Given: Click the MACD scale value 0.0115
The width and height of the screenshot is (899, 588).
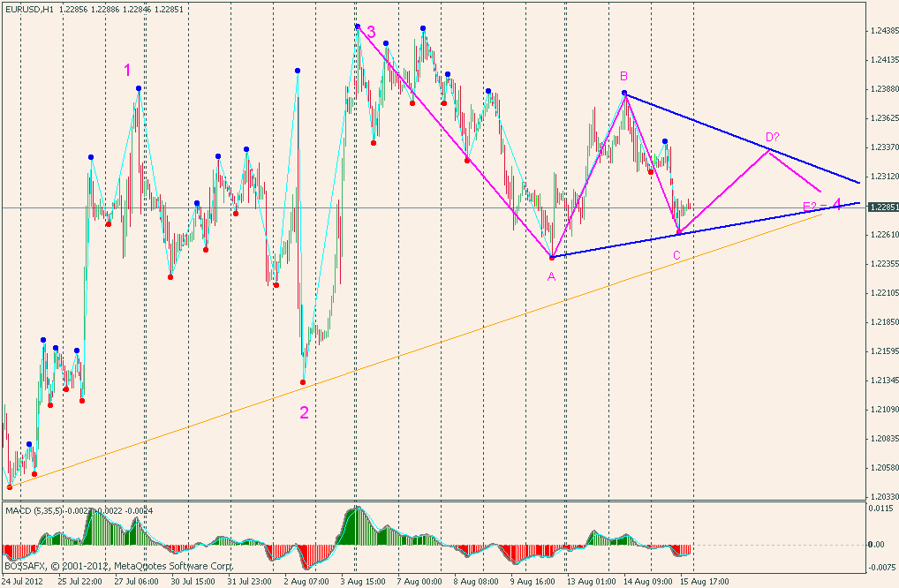Looking at the screenshot, I should pos(880,508).
